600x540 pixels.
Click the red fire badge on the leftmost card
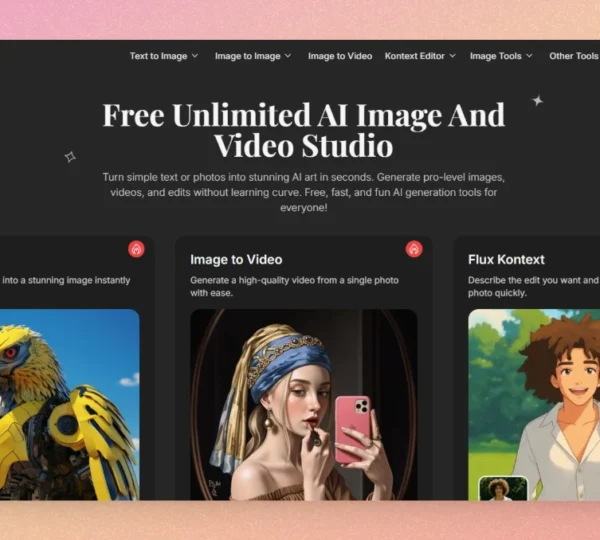click(137, 249)
